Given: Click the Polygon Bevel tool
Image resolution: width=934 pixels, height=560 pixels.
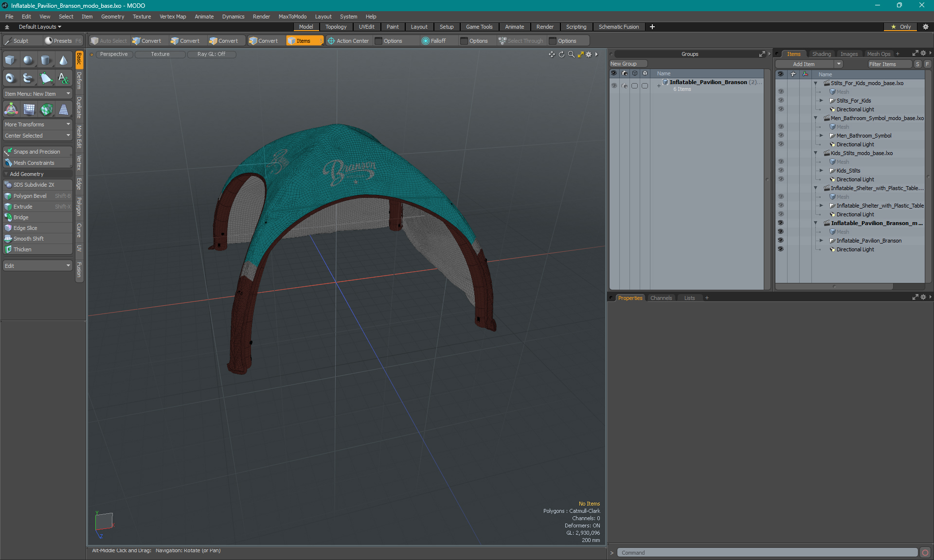Looking at the screenshot, I should pos(30,196).
